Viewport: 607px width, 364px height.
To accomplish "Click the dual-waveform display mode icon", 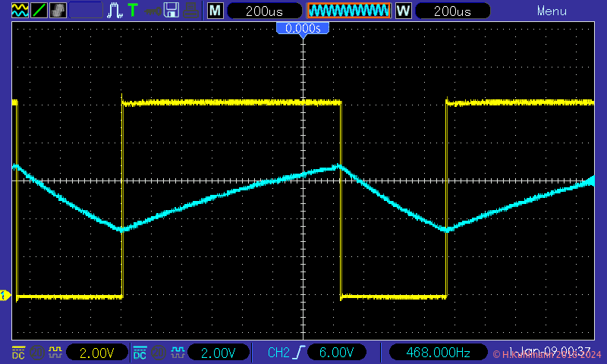I will tap(18, 11).
